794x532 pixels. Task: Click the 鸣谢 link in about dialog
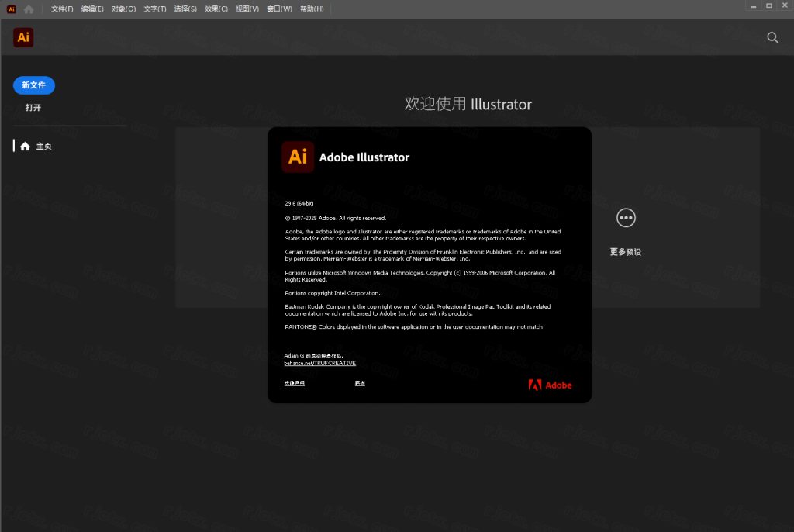pyautogui.click(x=360, y=384)
